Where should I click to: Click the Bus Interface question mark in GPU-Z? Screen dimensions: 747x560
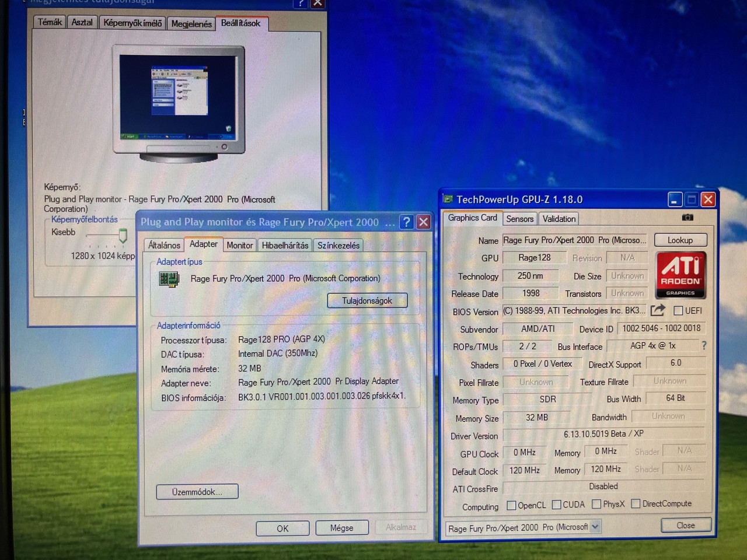[704, 346]
